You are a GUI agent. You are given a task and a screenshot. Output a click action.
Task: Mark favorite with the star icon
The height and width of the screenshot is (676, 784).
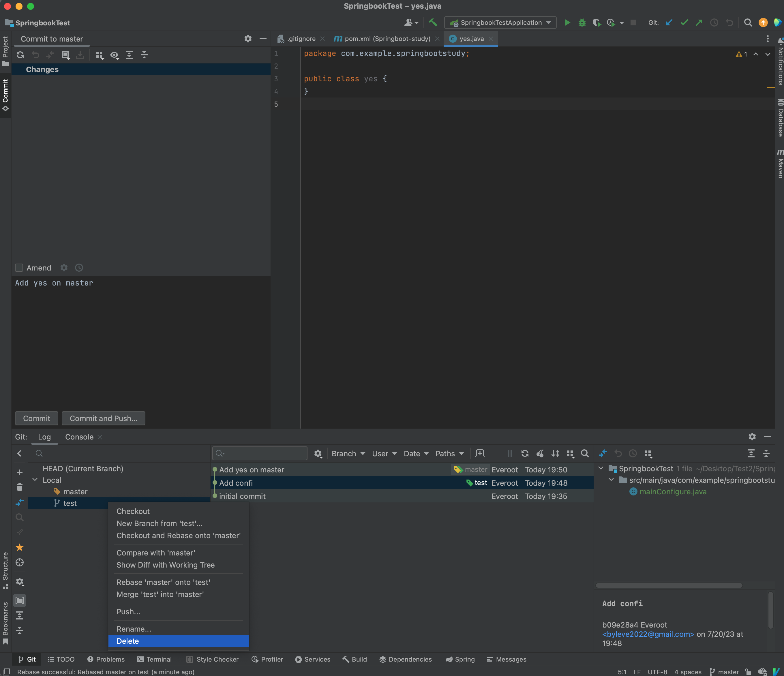click(19, 547)
